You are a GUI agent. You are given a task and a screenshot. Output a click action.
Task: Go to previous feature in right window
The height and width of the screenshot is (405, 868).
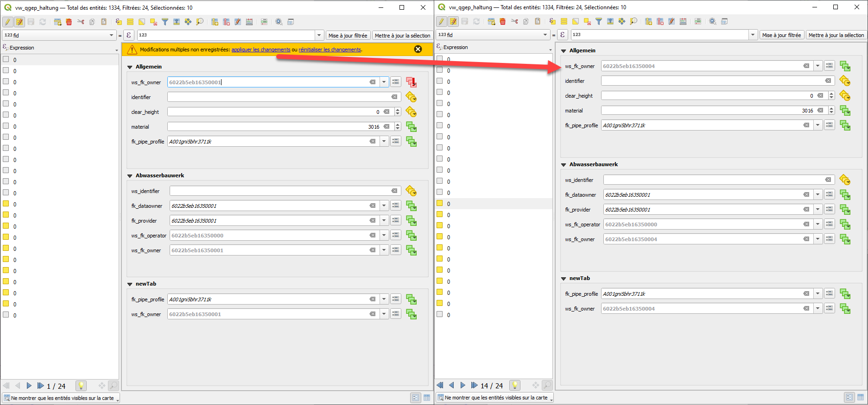[x=451, y=385]
